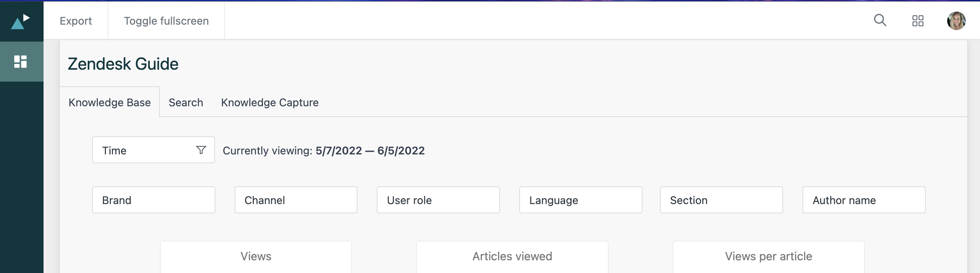Viewport: 980px width, 273px height.
Task: Click Export in the top bar
Action: 76,21
